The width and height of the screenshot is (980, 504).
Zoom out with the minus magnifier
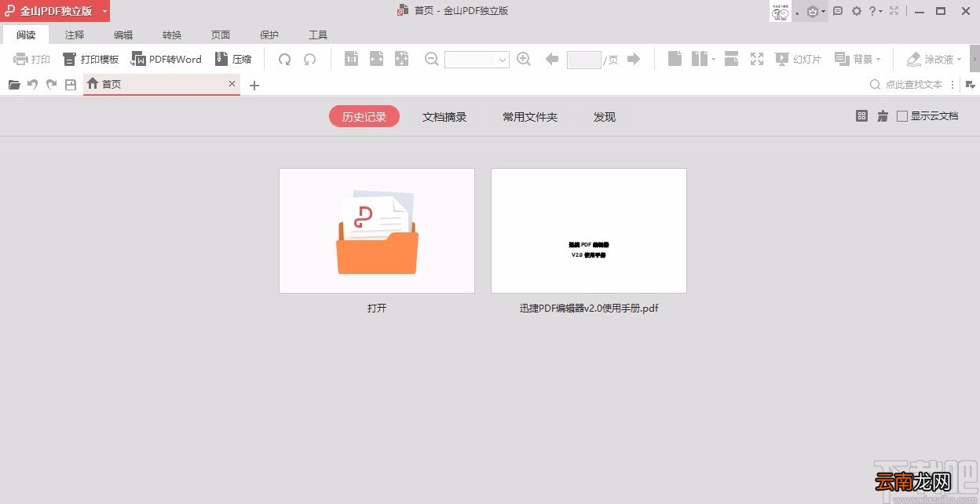coord(431,59)
